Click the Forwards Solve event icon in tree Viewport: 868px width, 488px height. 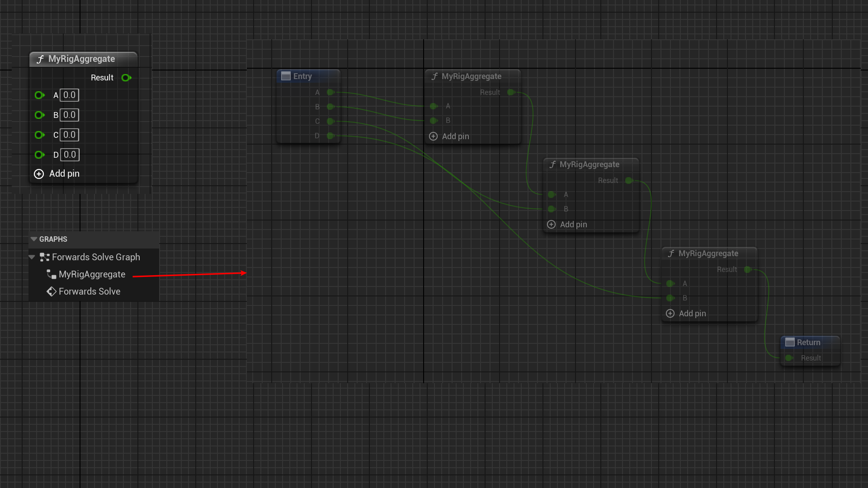[x=52, y=291]
